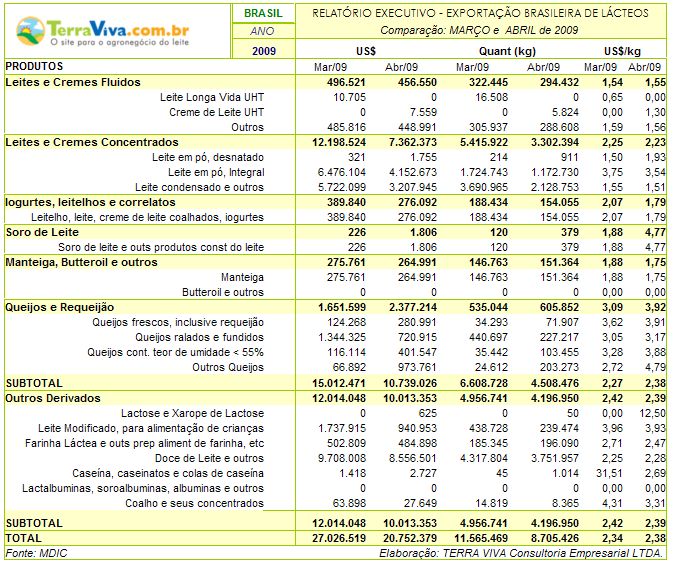Click the Leite condensado e outros label
Image resolution: width=673 pixels, height=564 pixels.
coord(200,188)
